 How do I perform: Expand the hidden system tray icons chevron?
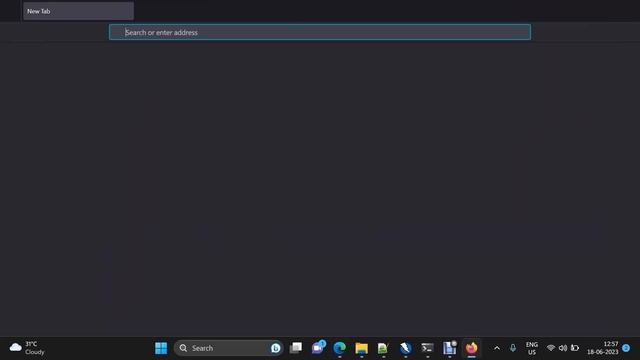(x=497, y=348)
